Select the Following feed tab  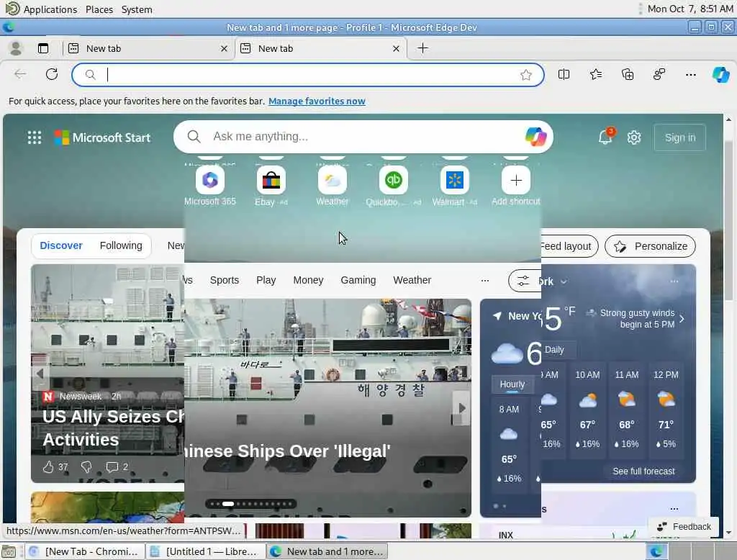click(121, 245)
